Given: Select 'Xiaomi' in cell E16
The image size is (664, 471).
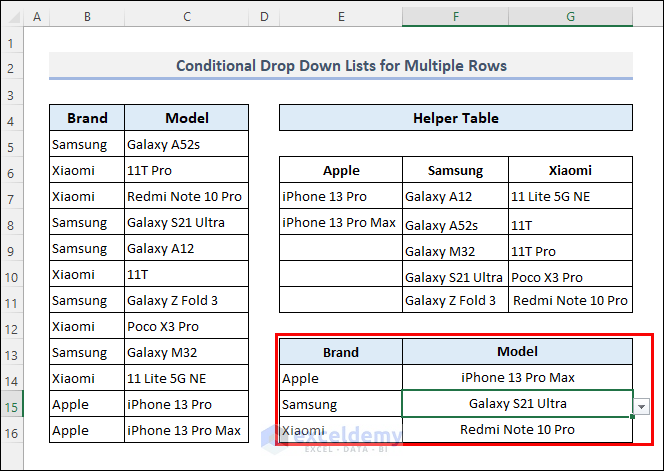Looking at the screenshot, I should [x=341, y=430].
